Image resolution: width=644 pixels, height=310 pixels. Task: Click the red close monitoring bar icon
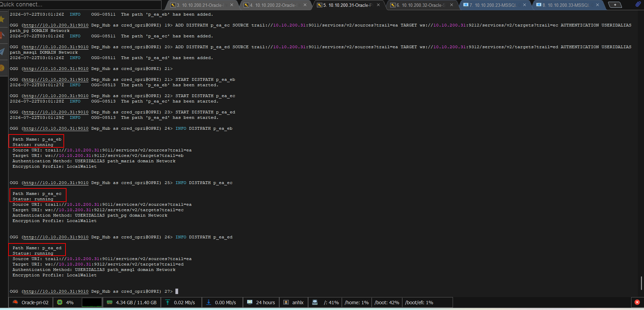637,302
